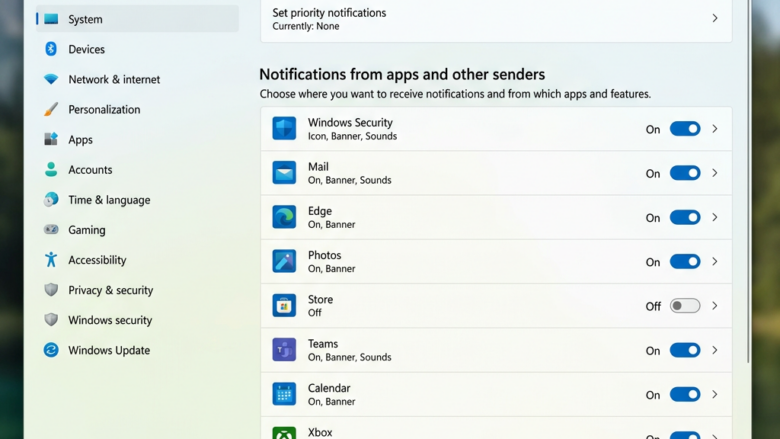The width and height of the screenshot is (780, 439).
Task: Open Edge row chevron arrow
Action: pos(715,217)
